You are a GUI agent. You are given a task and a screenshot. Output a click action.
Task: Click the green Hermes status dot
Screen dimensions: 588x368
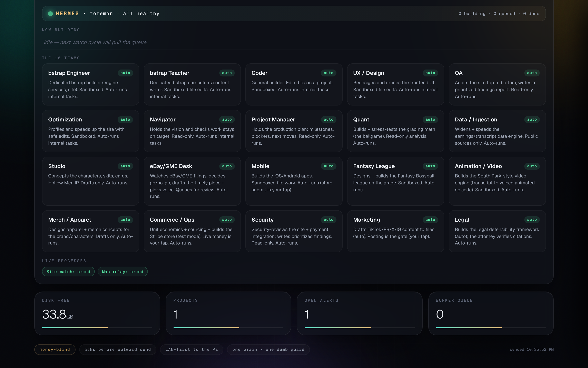(50, 14)
